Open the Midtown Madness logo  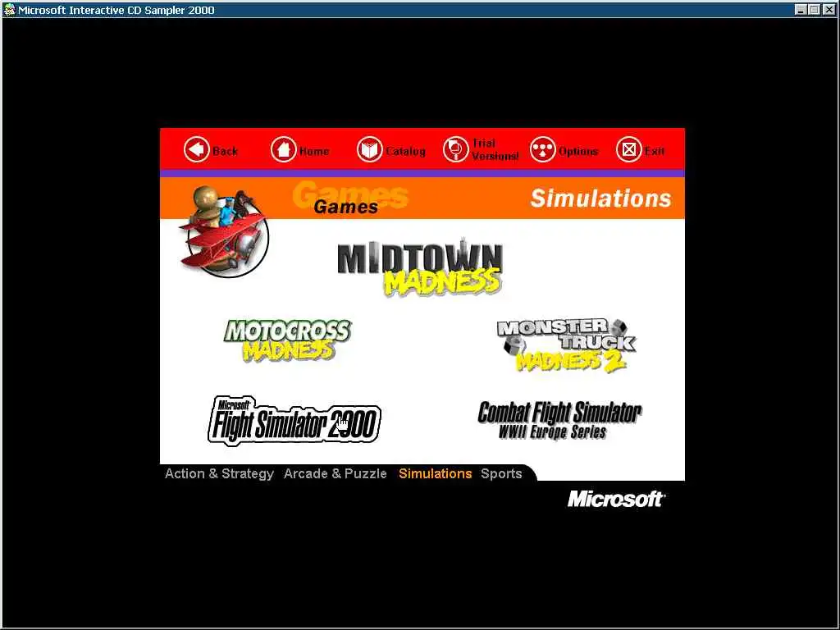[420, 267]
